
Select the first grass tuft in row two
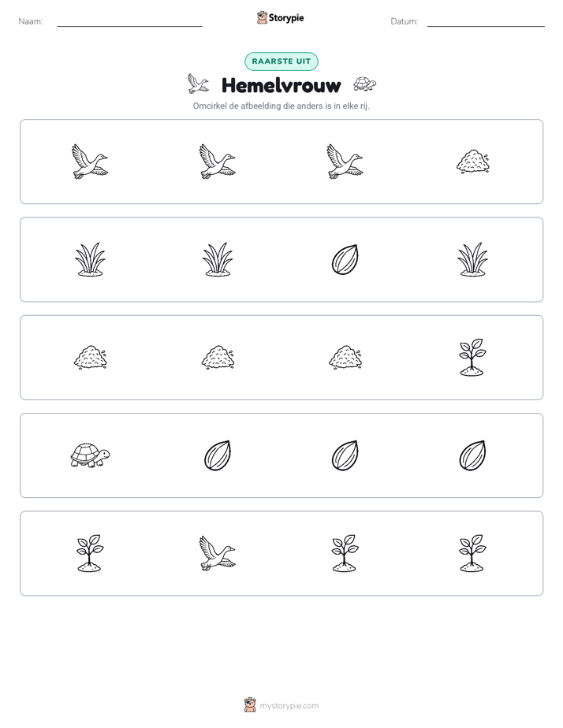[x=90, y=259]
